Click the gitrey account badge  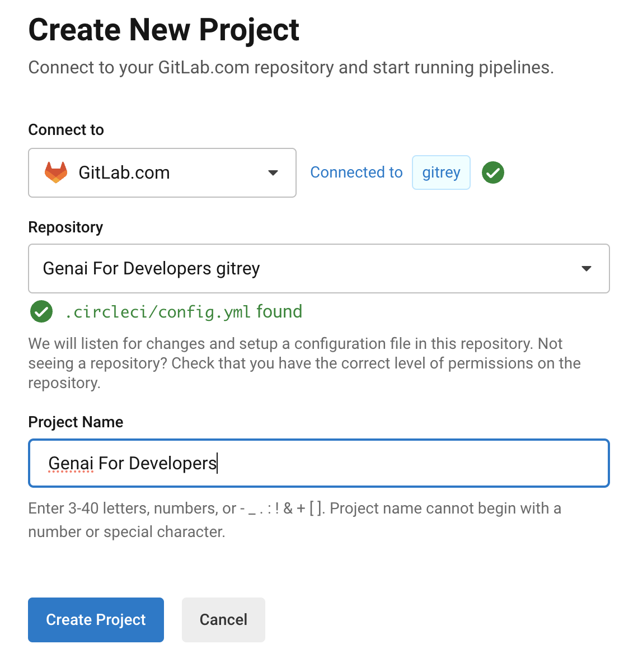tap(441, 172)
